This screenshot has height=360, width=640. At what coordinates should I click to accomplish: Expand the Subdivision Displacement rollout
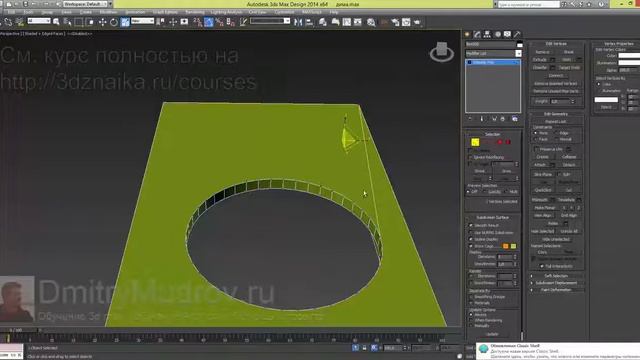tap(556, 283)
